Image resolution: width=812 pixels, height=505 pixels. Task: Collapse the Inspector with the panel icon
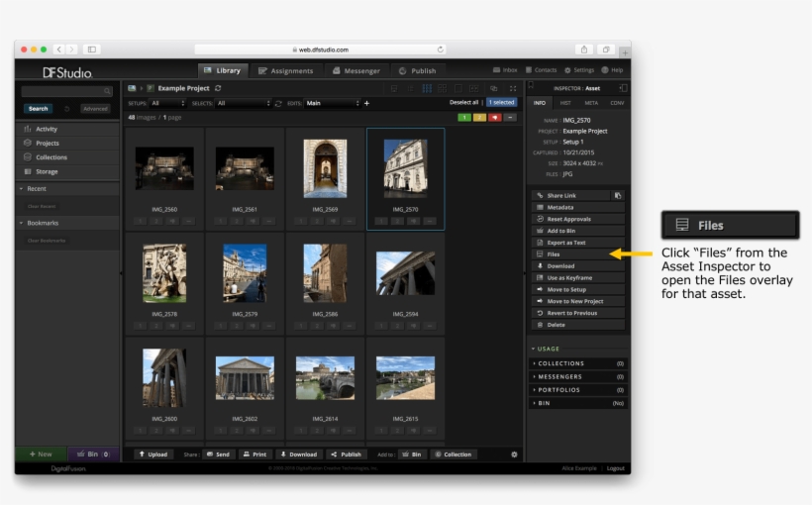623,88
